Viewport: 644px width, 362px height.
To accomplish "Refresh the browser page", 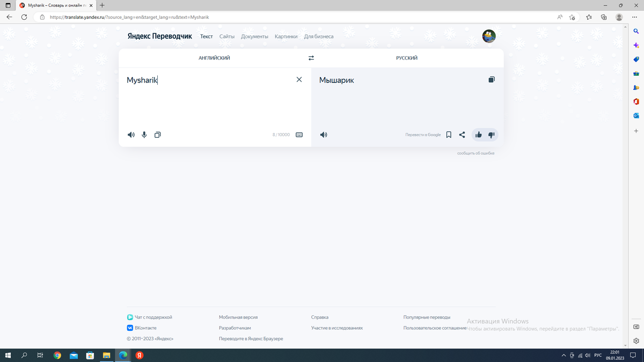I will coord(24,17).
